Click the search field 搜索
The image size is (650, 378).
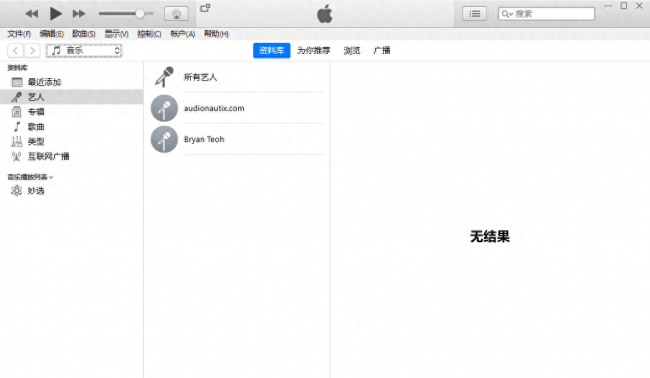coord(546,14)
